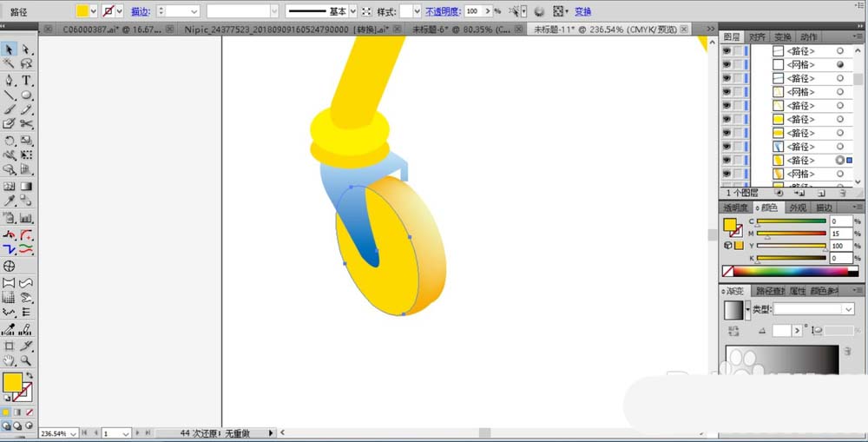
Task: Go to previous artboard button
Action: pyautogui.click(x=96, y=432)
